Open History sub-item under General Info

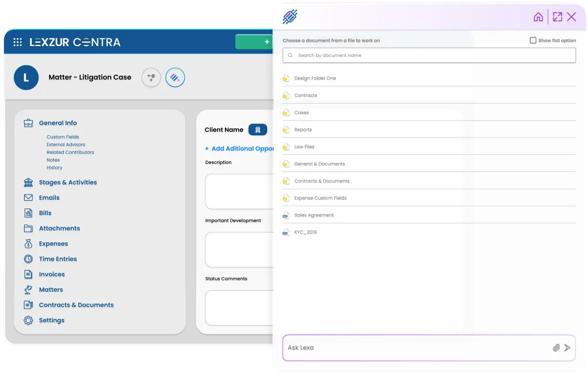click(55, 168)
